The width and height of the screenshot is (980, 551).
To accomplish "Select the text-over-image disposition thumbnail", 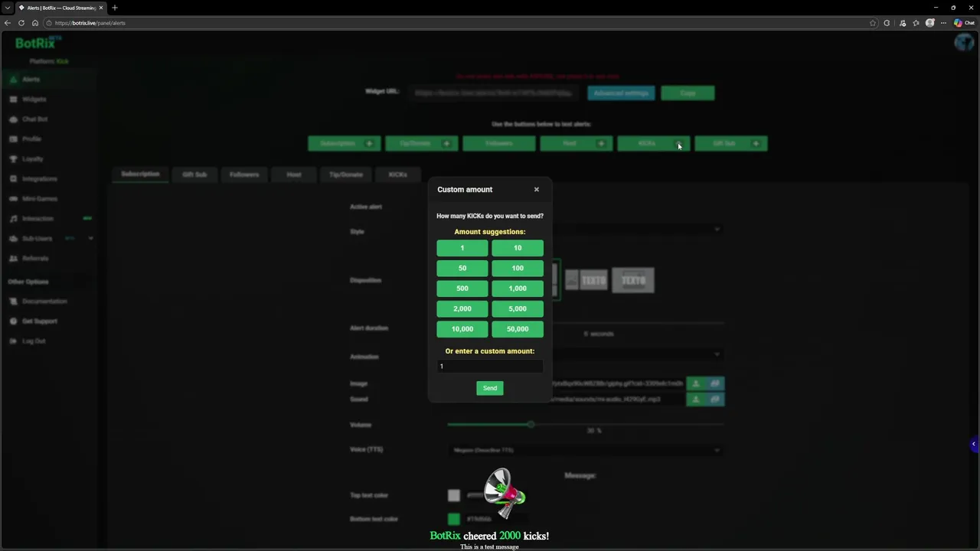I will coord(633,280).
